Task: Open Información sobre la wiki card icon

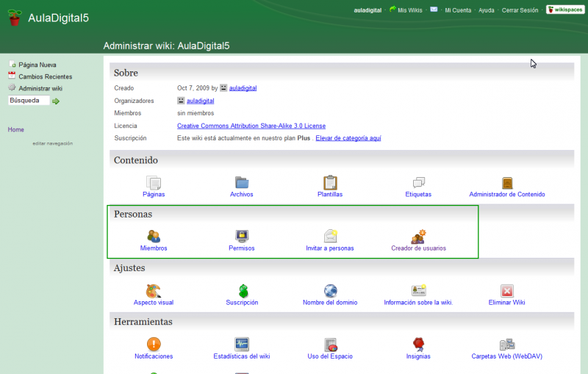Action: click(x=418, y=290)
